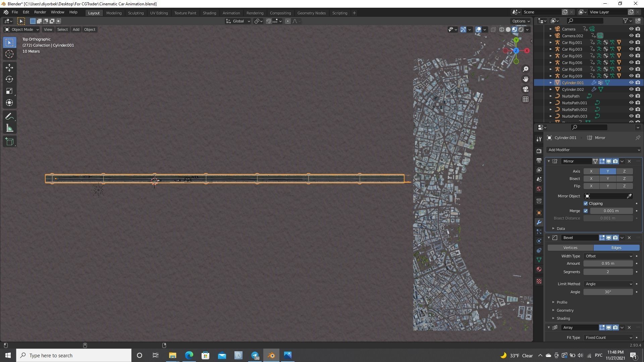This screenshot has width=644, height=362.
Task: Open the Render menu
Action: [x=40, y=12]
